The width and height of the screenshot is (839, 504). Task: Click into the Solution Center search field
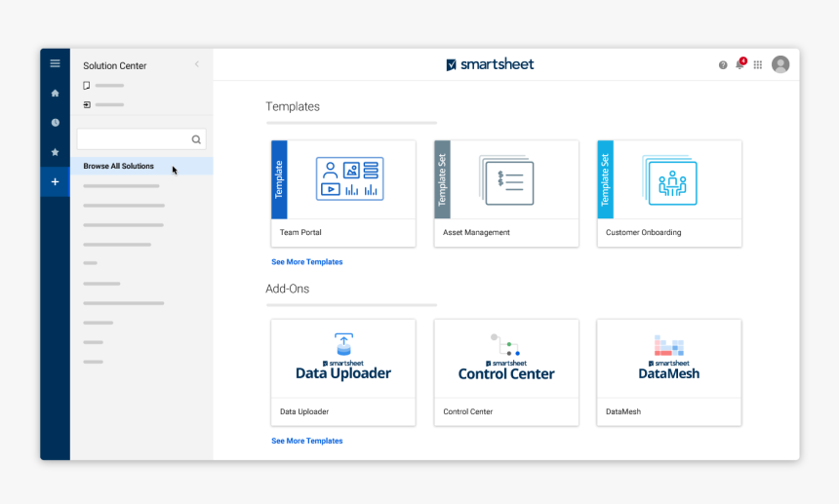pyautogui.click(x=141, y=139)
